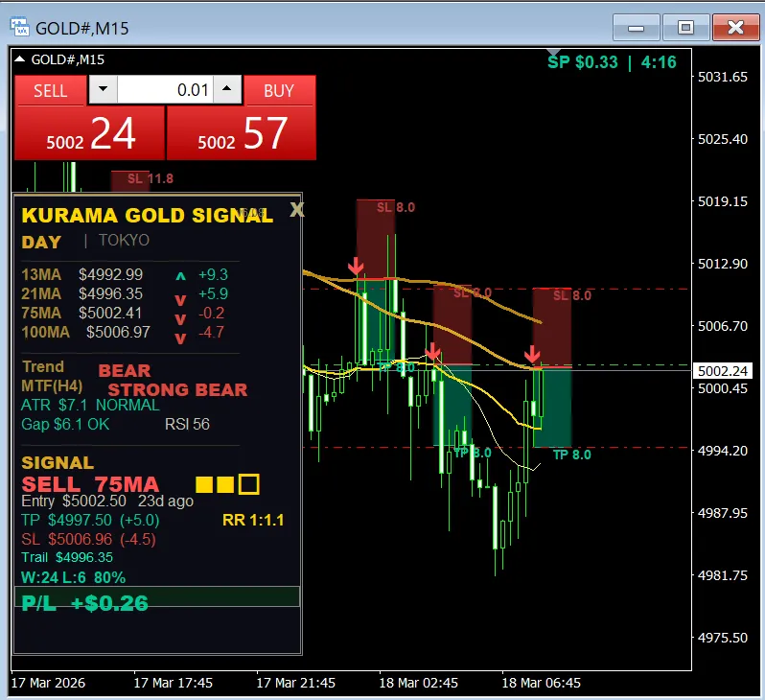Image resolution: width=765 pixels, height=700 pixels.
Task: Click the empty yellow signal strength square
Action: pos(249,484)
